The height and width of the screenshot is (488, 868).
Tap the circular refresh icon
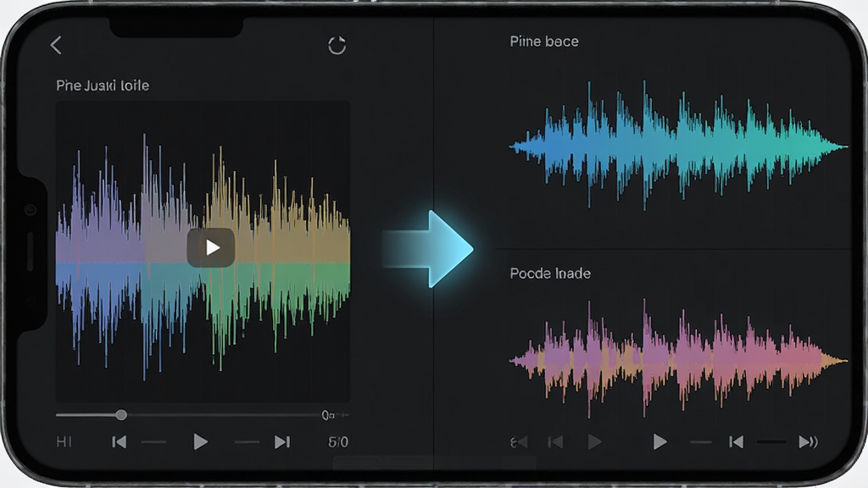click(337, 46)
